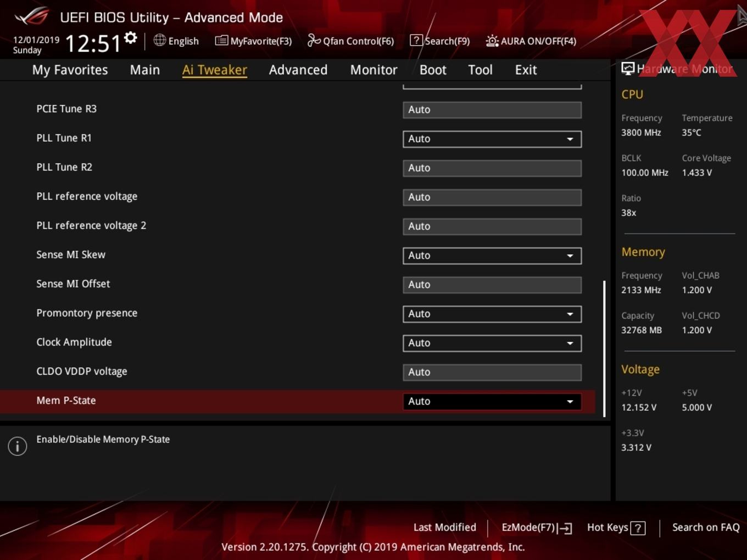Select the Promontory presence label
Image resolution: width=747 pixels, height=560 pixels.
87,313
